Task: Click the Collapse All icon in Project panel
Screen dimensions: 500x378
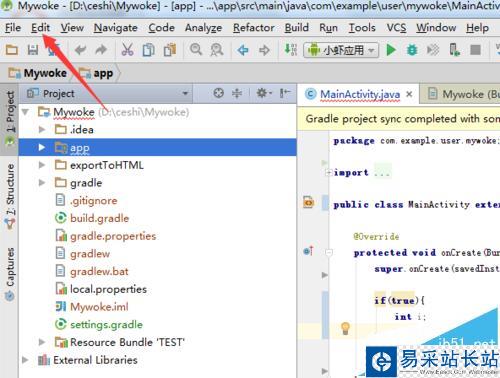Action: pyautogui.click(x=237, y=93)
